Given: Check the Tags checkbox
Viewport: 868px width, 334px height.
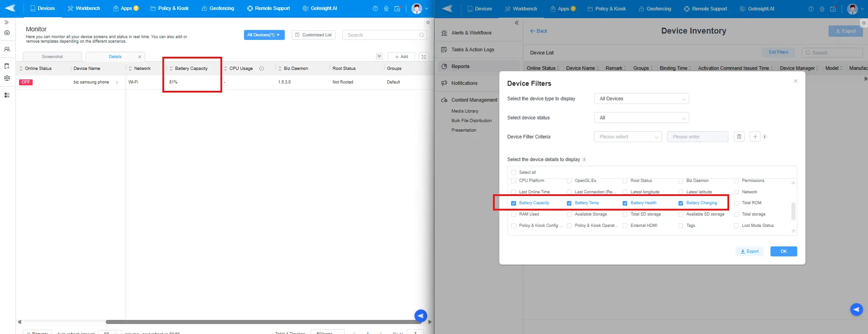Looking at the screenshot, I should coord(681,226).
